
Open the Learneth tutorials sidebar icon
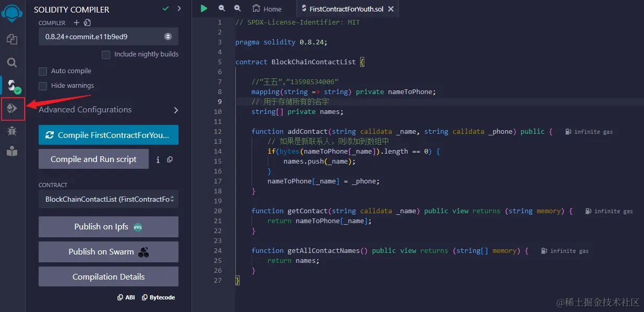12,152
